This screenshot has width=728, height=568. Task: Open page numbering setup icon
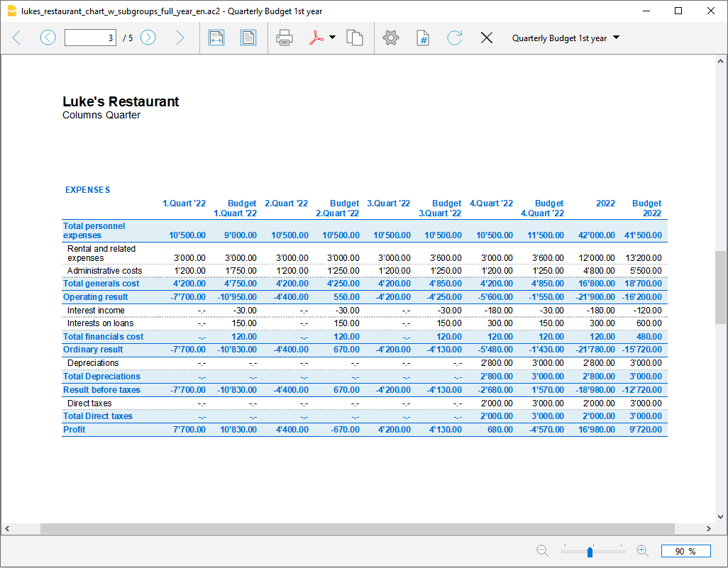(423, 38)
